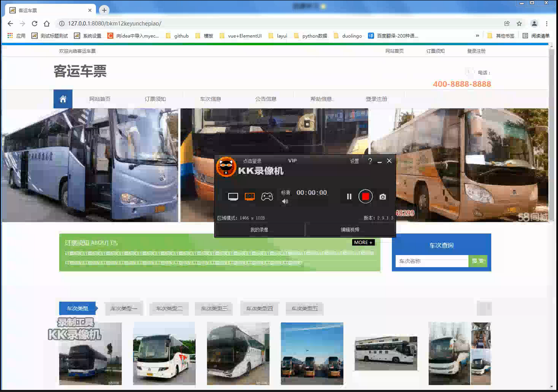This screenshot has width=558, height=392.
Task: Select region recording mode icon in KK录像机
Action: pos(250,197)
